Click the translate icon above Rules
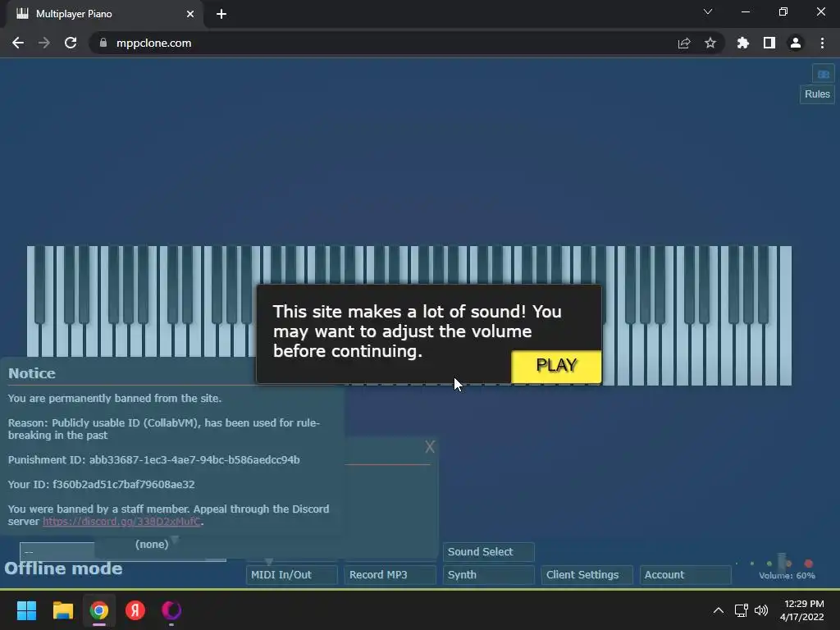 point(824,74)
